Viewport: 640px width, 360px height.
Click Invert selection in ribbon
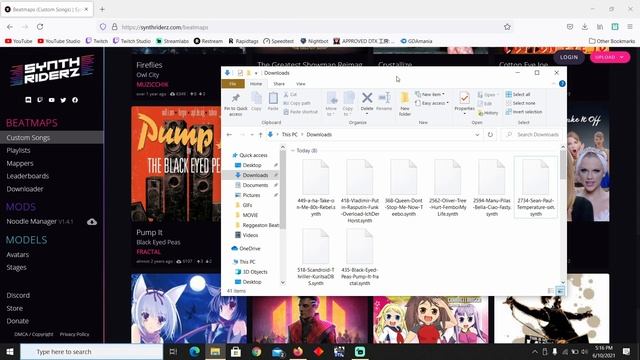click(524, 112)
